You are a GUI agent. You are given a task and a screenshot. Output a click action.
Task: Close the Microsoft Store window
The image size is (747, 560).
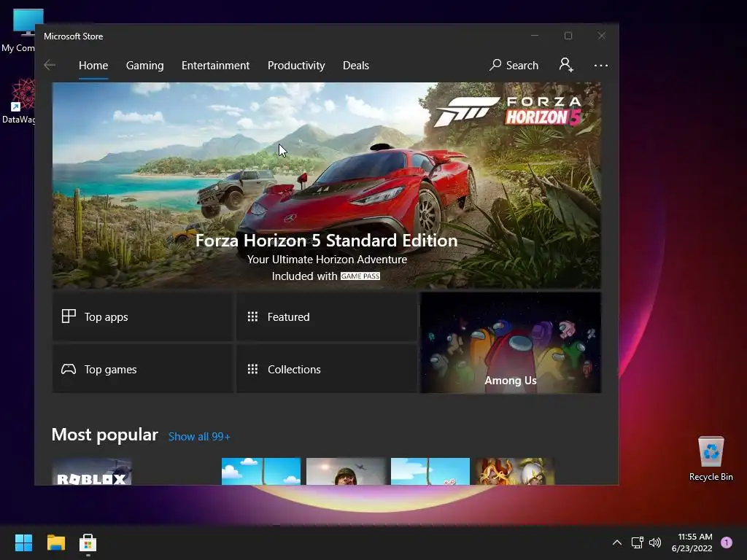click(x=602, y=36)
